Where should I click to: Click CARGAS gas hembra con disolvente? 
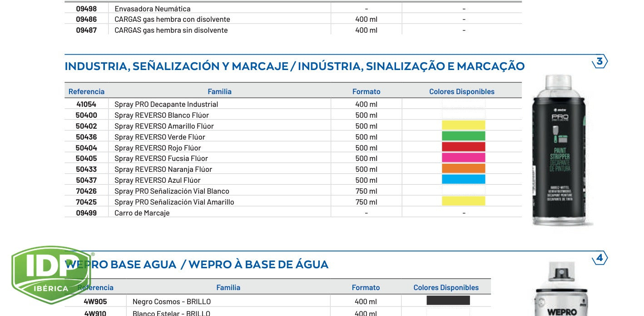[172, 19]
